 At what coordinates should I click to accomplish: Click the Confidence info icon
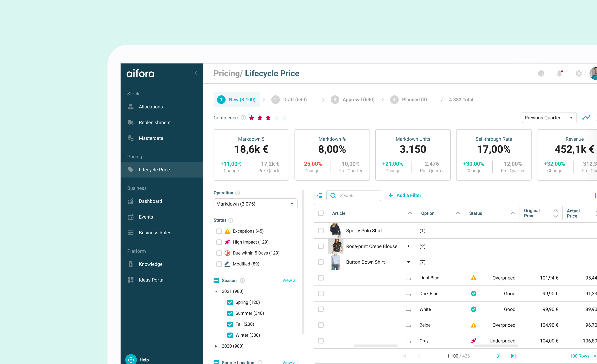(x=243, y=118)
